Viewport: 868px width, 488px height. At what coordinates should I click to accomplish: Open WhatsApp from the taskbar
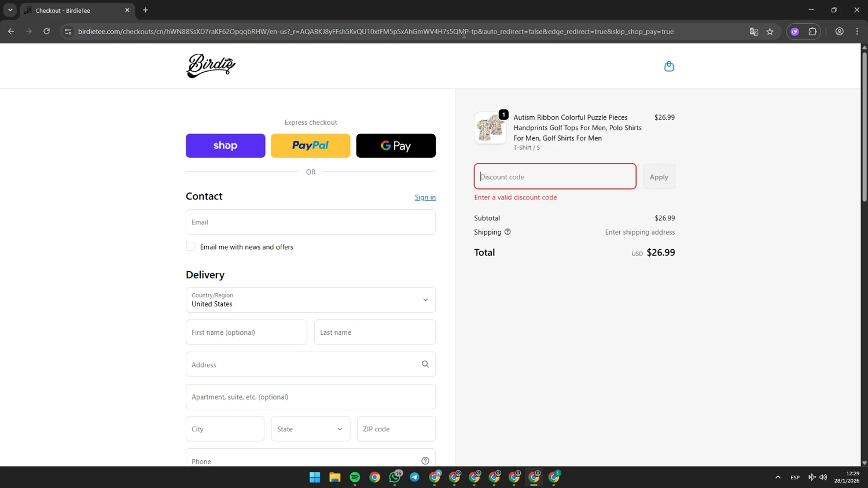click(x=395, y=477)
